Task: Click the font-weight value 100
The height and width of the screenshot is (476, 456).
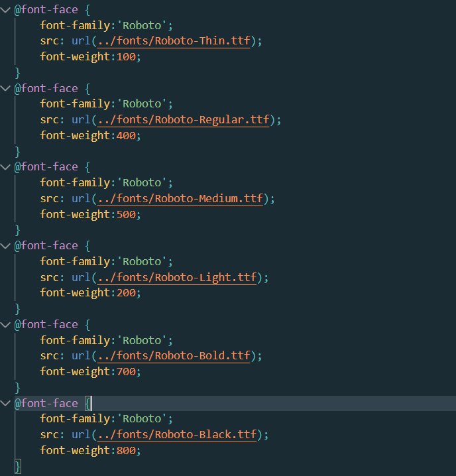Action: click(126, 57)
